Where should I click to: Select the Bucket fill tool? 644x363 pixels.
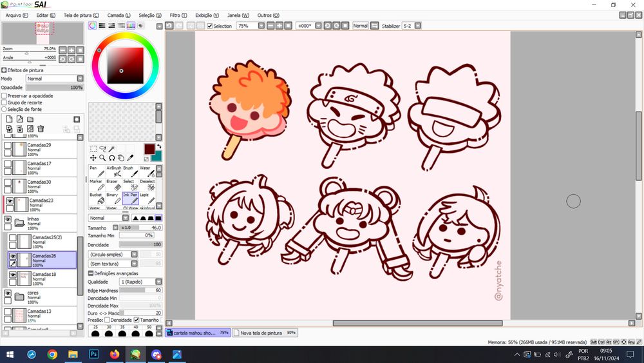pyautogui.click(x=97, y=199)
